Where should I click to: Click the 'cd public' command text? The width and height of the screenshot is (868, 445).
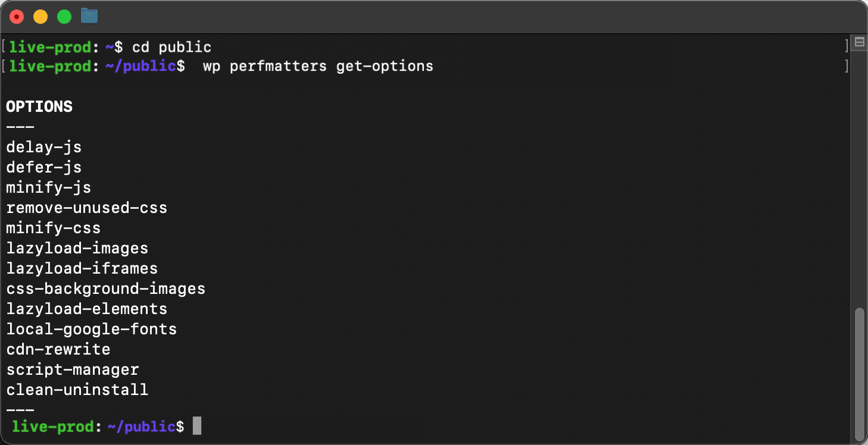(x=171, y=47)
